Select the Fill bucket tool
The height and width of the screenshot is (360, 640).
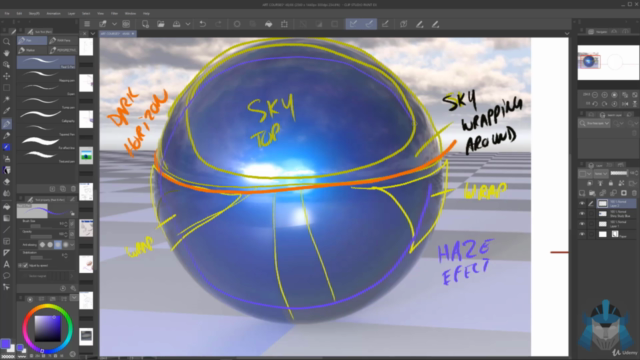point(7,207)
